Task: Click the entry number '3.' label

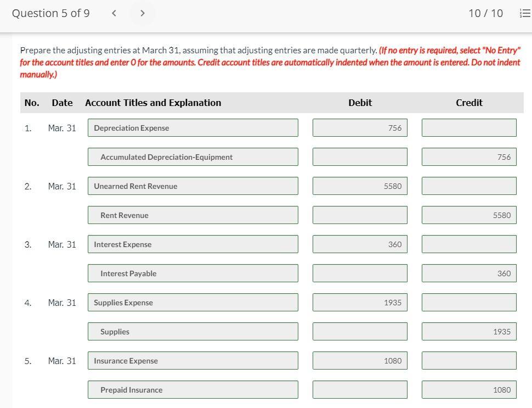Action: pos(28,244)
